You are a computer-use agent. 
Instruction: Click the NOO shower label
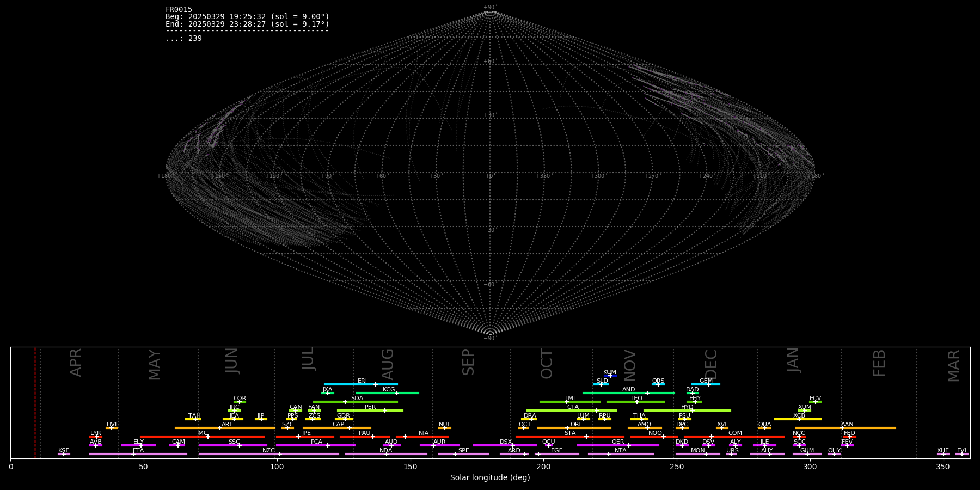coord(655,433)
